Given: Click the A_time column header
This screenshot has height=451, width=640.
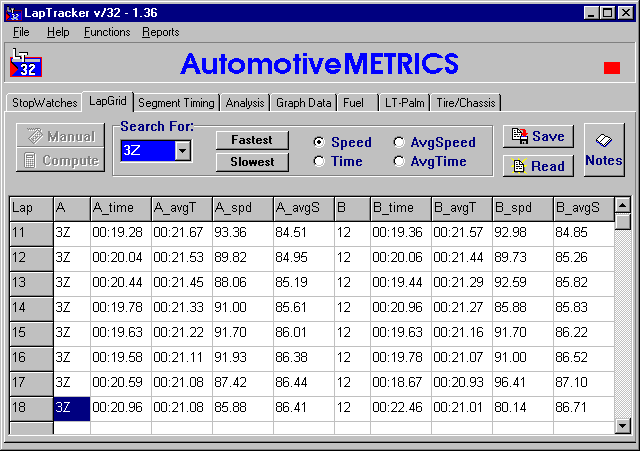Looking at the screenshot, I should click(x=121, y=209).
